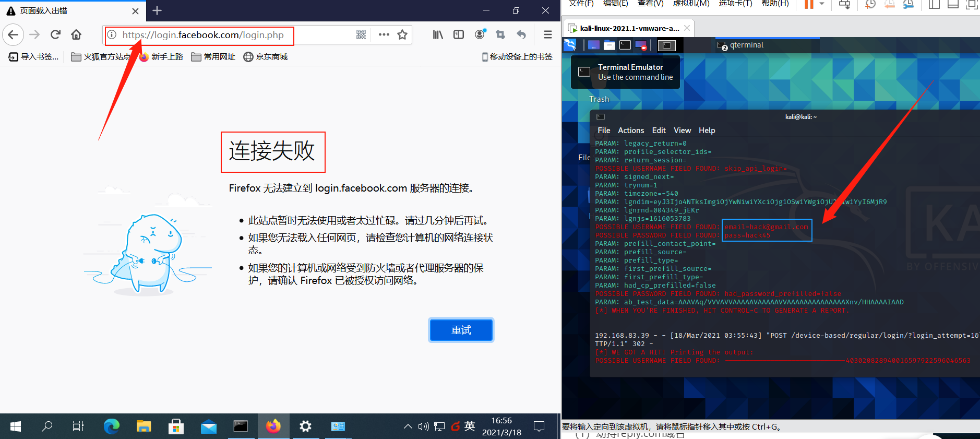Open Kali panel file manager icon
Viewport: 980px width, 439px height.
click(x=609, y=45)
